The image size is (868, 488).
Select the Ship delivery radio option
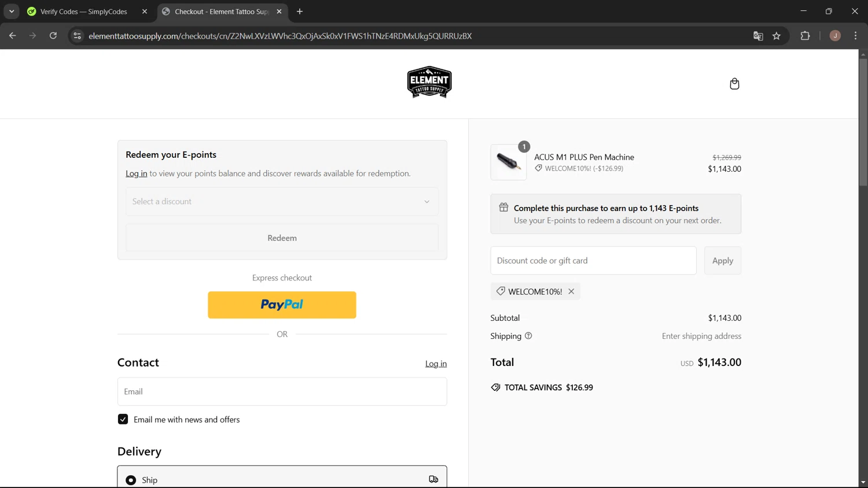(x=131, y=480)
